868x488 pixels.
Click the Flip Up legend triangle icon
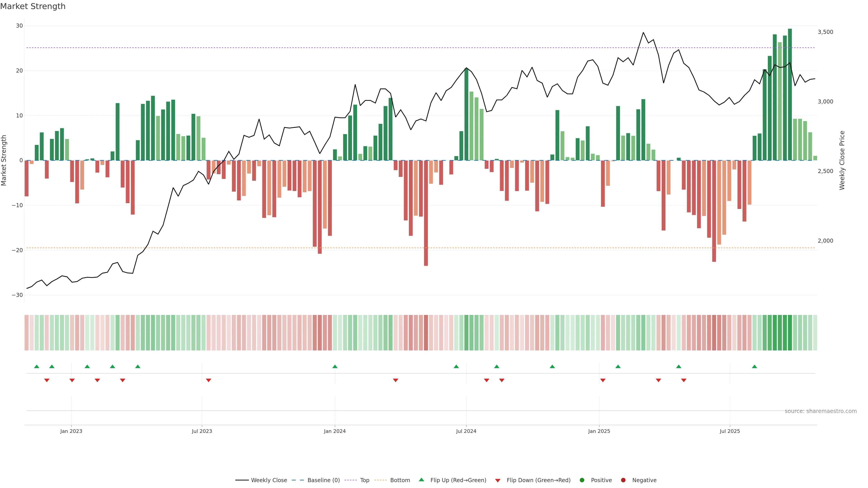[x=421, y=480]
